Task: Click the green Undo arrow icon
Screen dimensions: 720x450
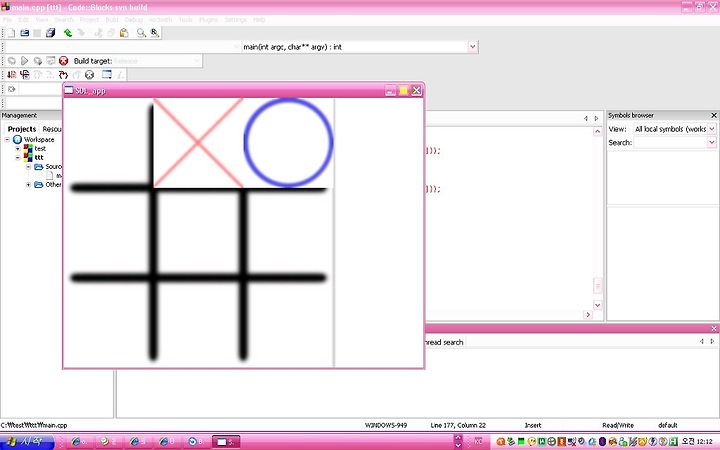Action: pyautogui.click(x=68, y=33)
